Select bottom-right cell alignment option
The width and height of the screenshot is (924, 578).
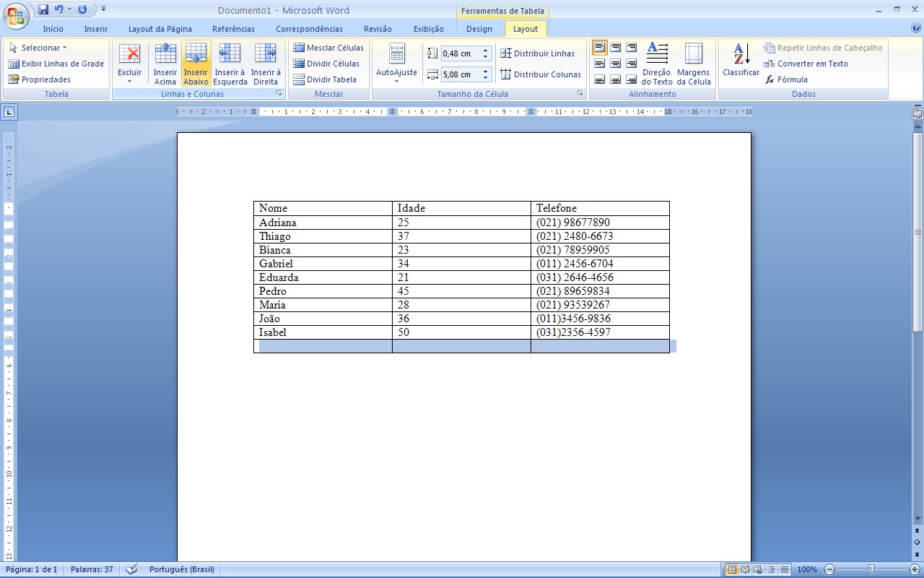point(632,79)
